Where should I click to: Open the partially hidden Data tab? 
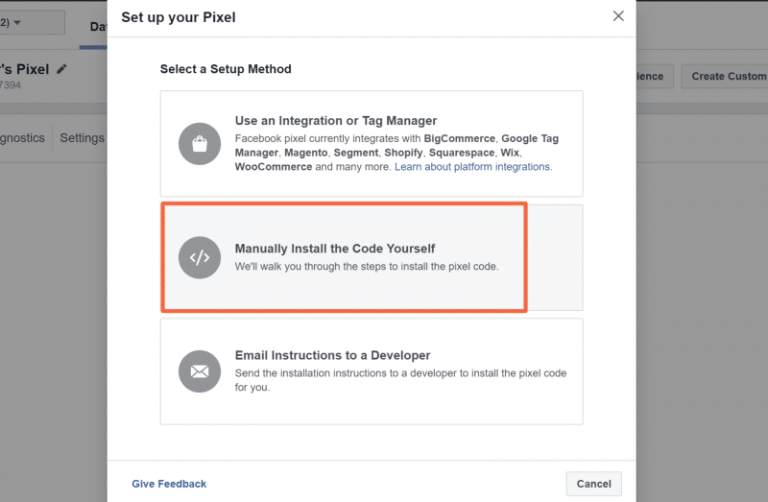pyautogui.click(x=98, y=26)
